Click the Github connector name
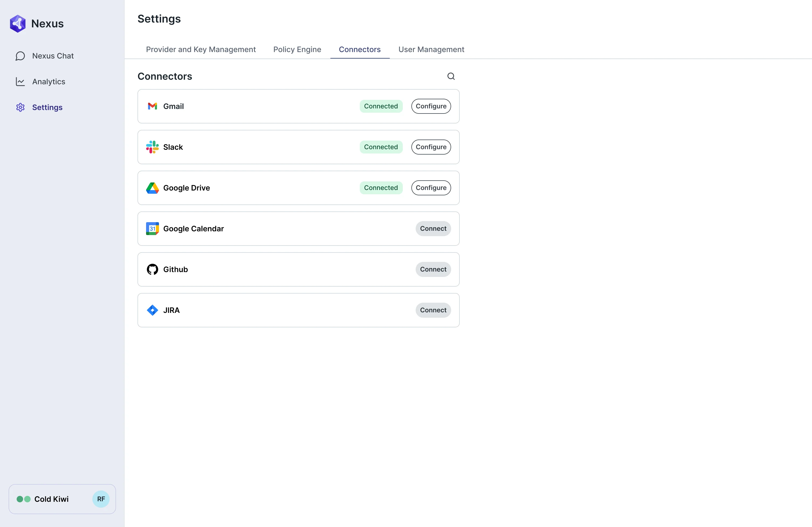The width and height of the screenshot is (812, 527). [x=175, y=269]
